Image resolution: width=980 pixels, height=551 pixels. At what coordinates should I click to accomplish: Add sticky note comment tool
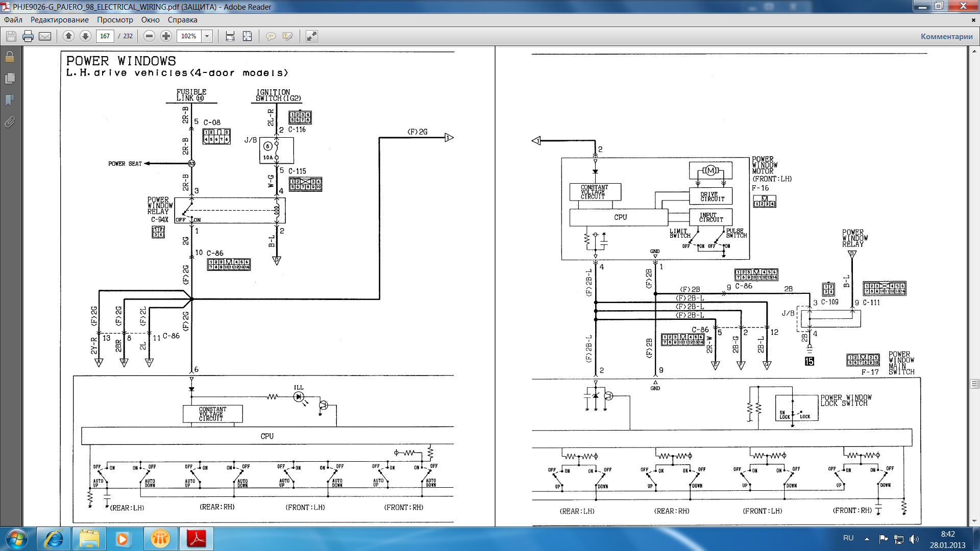pyautogui.click(x=271, y=36)
